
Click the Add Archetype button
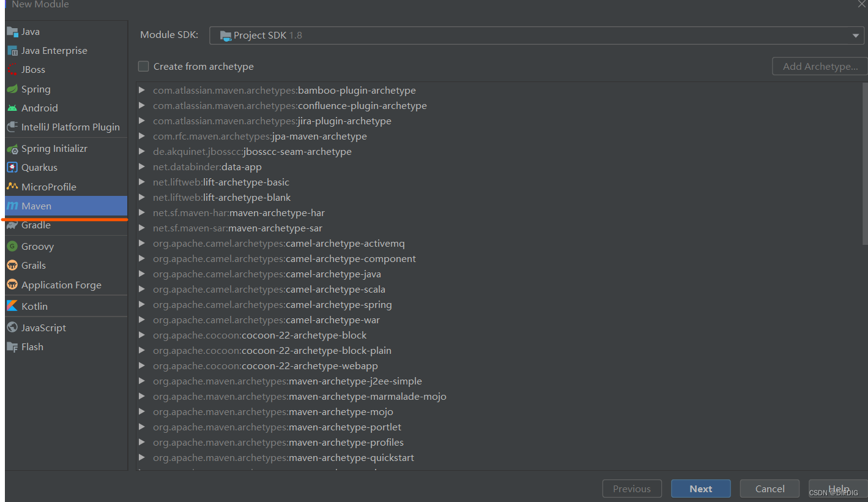tap(820, 66)
